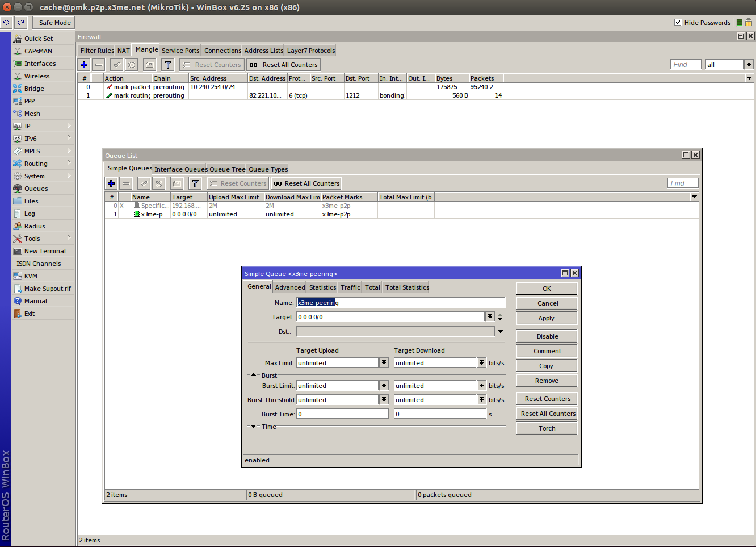
Task: Switch to the Statistics tab in Simple Queue
Action: pyautogui.click(x=322, y=287)
